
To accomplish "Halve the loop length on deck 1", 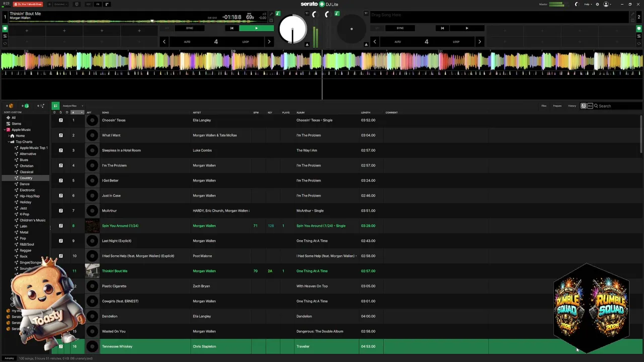I will tap(164, 42).
